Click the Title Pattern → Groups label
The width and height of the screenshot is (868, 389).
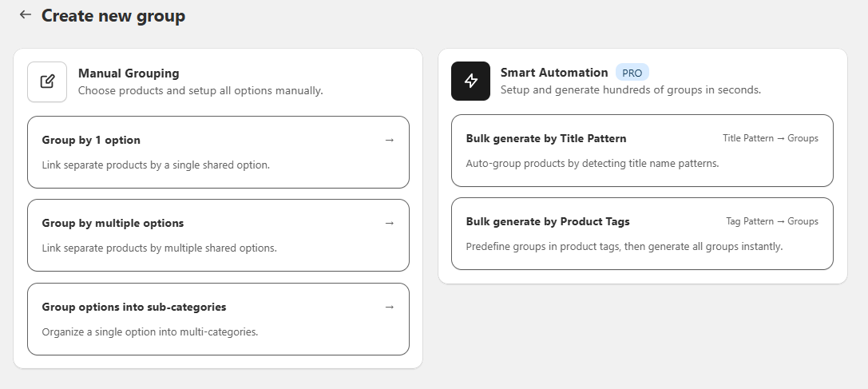pos(770,138)
